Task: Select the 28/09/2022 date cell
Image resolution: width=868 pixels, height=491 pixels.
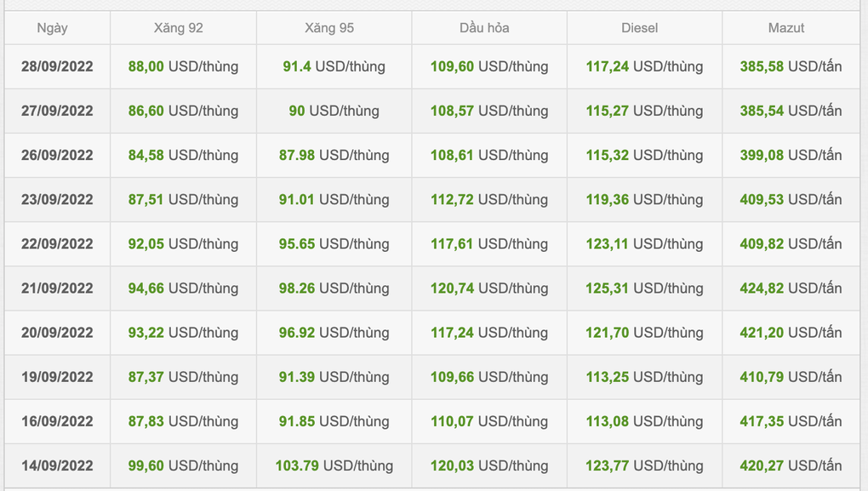Action: (x=57, y=66)
